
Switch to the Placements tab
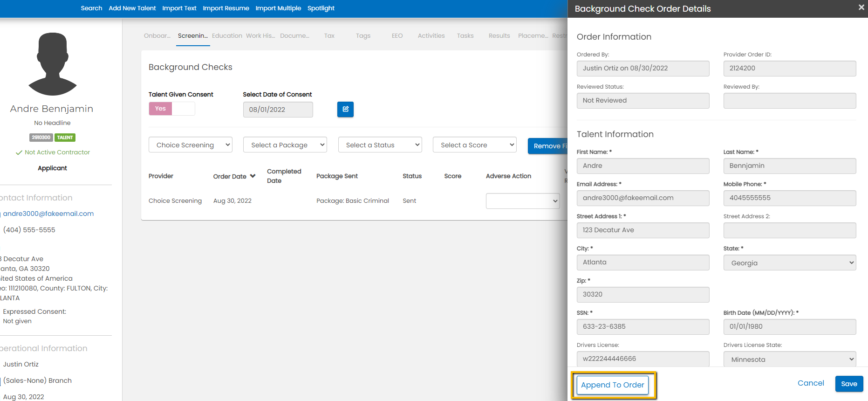(x=533, y=36)
